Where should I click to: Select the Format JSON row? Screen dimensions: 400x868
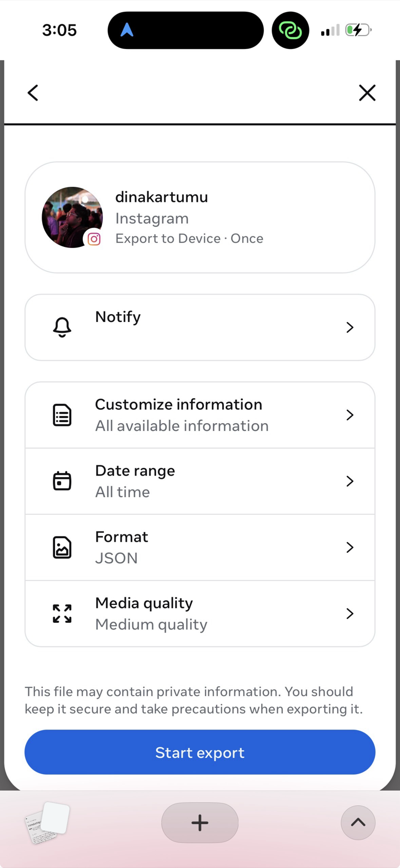tap(200, 548)
